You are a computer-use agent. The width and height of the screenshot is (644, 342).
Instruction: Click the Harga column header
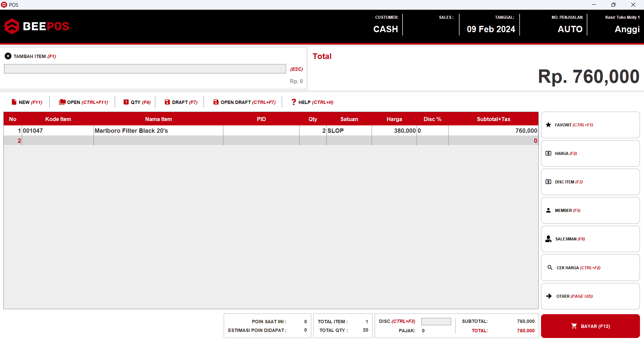(394, 119)
